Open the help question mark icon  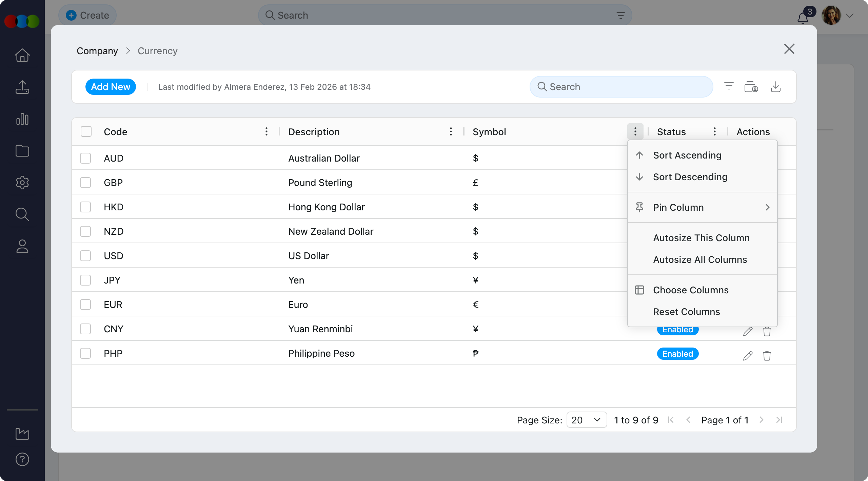22,459
